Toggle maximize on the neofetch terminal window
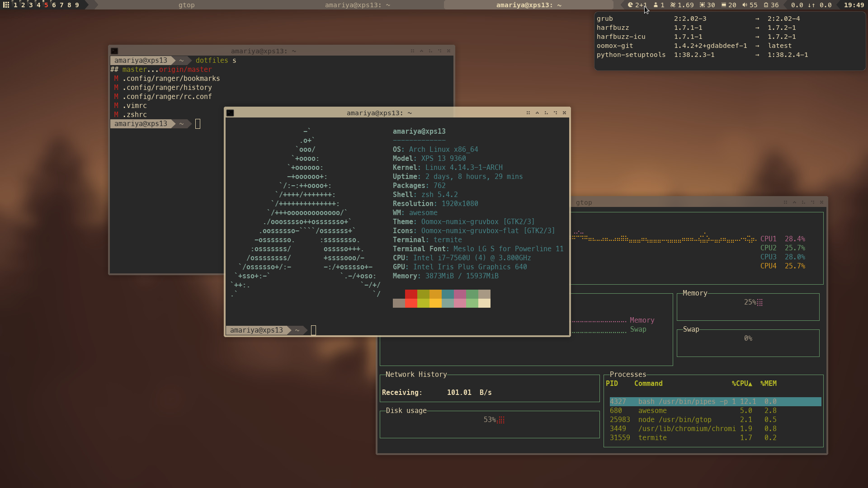Screen dimensions: 868x488 [537, 113]
